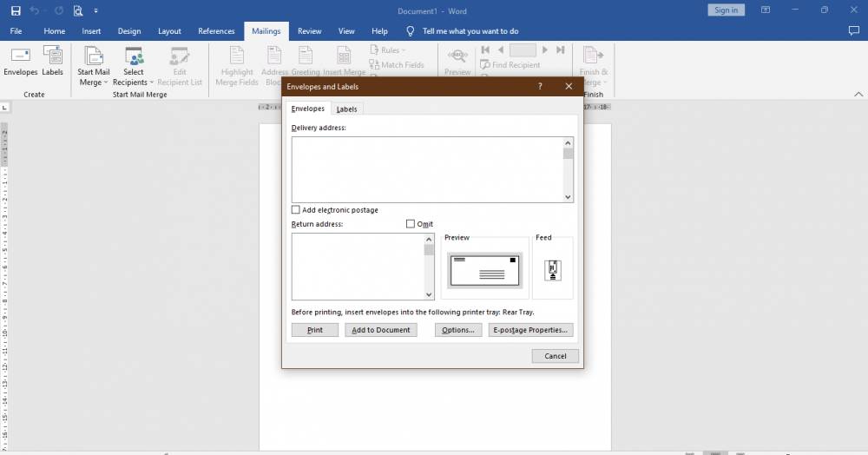This screenshot has width=868, height=455.
Task: Switch to the Insert tab
Action: 91,31
